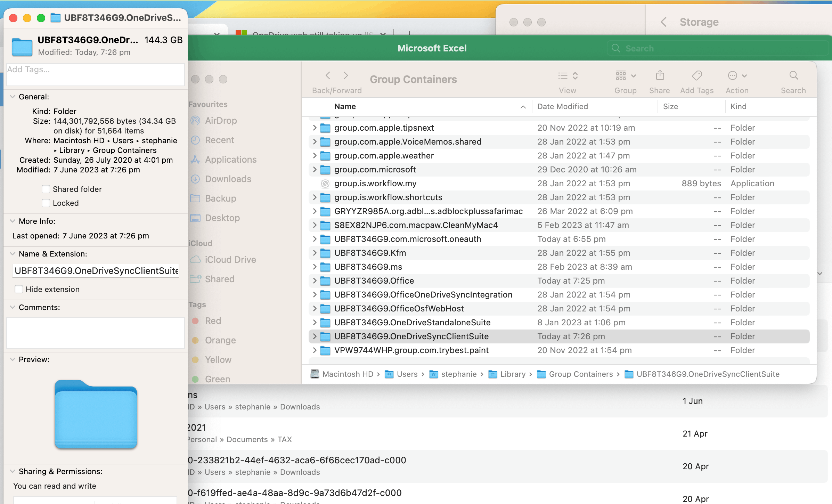Click the Finder Back arrow
832x504 pixels.
pos(328,75)
